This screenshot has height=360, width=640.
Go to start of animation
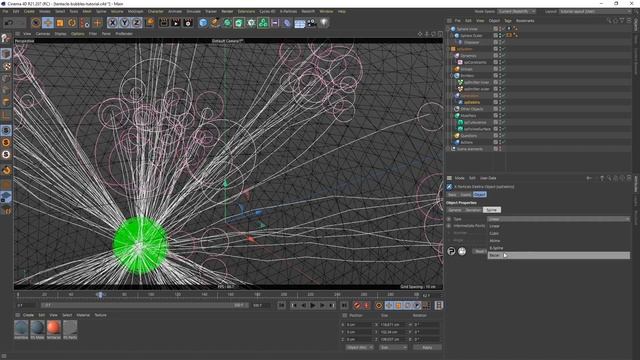click(x=282, y=305)
